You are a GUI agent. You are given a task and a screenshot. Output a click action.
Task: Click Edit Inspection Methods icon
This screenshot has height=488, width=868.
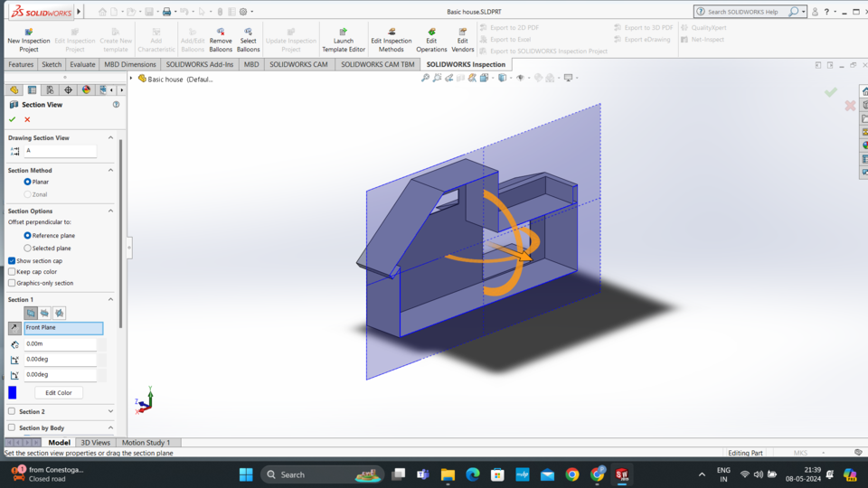tap(392, 33)
